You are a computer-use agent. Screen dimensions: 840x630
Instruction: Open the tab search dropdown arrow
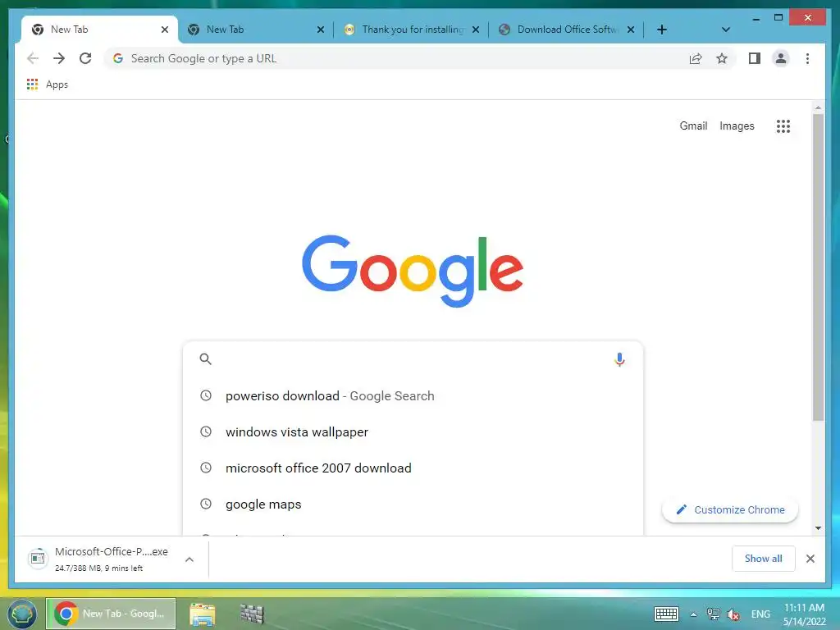click(x=725, y=30)
